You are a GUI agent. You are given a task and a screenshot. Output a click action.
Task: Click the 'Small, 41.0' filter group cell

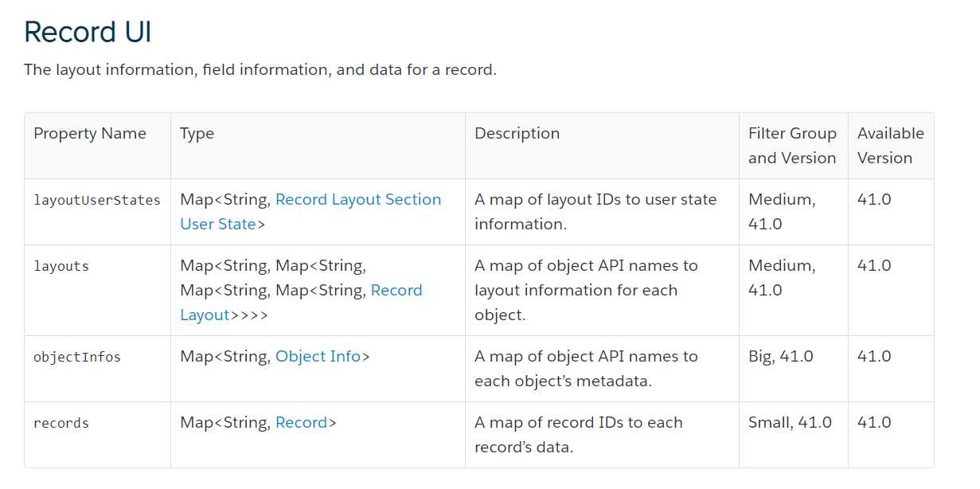click(x=790, y=422)
